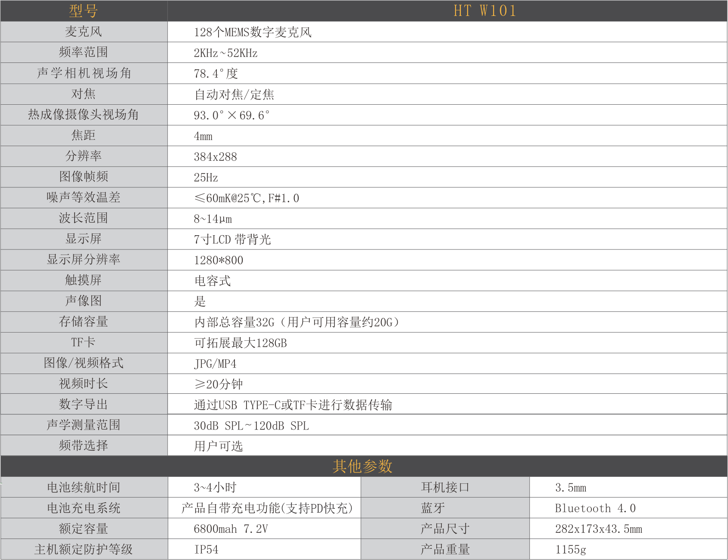The height and width of the screenshot is (560, 728).
Task: Select the 'Bluetooth 4.0' value cell
Action: coord(595,508)
